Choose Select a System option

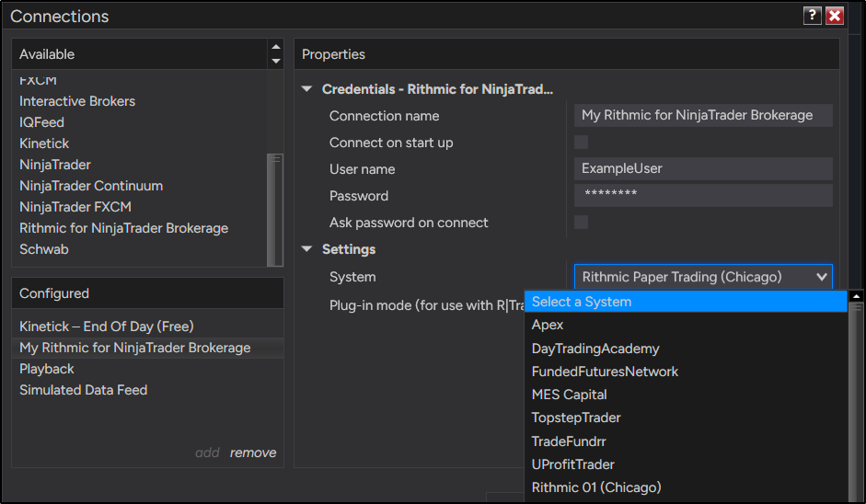686,302
